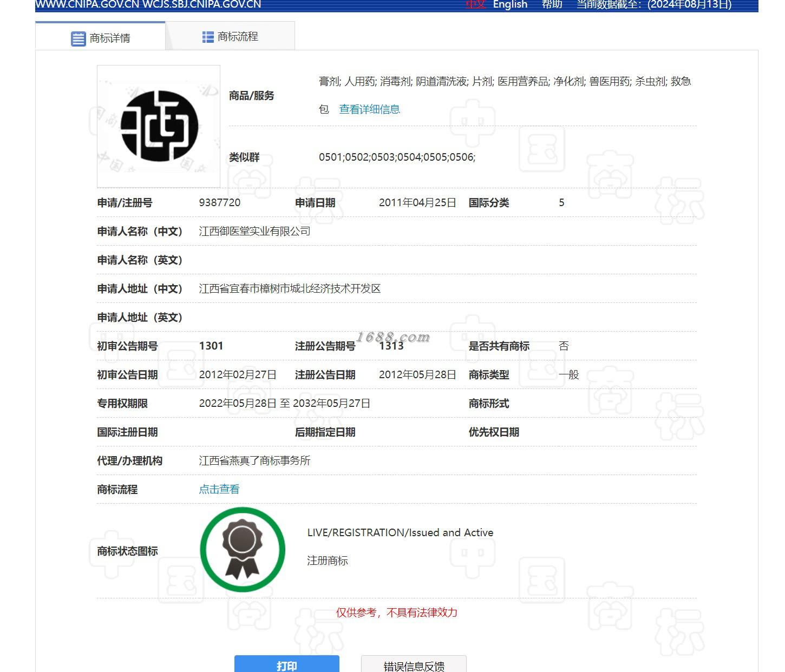Select agency name 江西省燕真了商标事务所
This screenshot has height=672, width=785.
[254, 460]
